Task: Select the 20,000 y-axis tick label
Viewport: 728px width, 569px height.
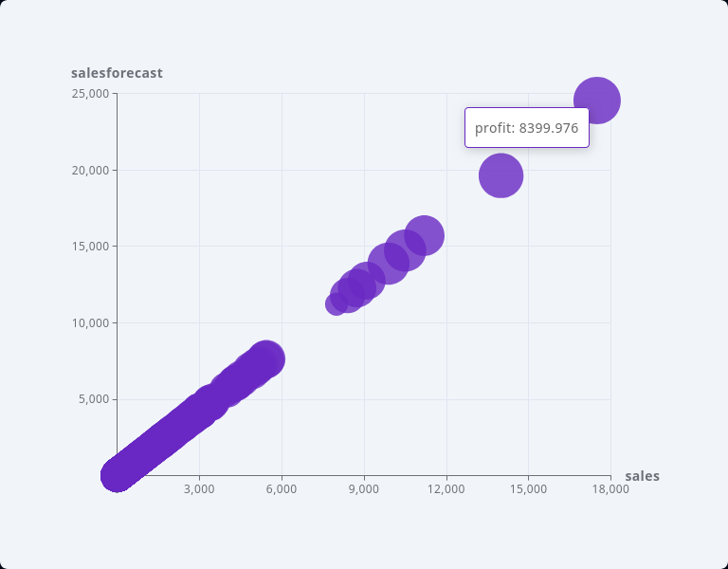Action: [91, 171]
